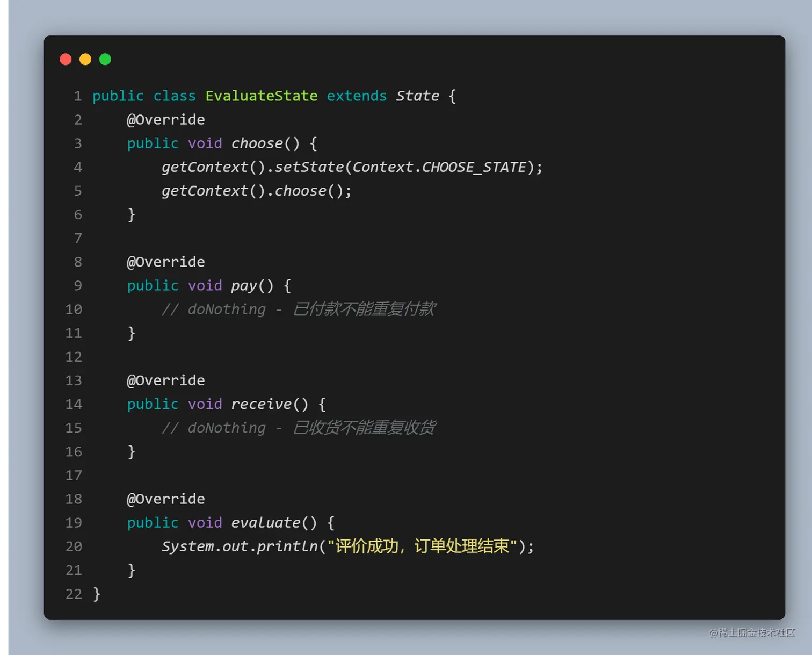
Task: Click the receive() method name on line 14
Action: click(x=270, y=404)
